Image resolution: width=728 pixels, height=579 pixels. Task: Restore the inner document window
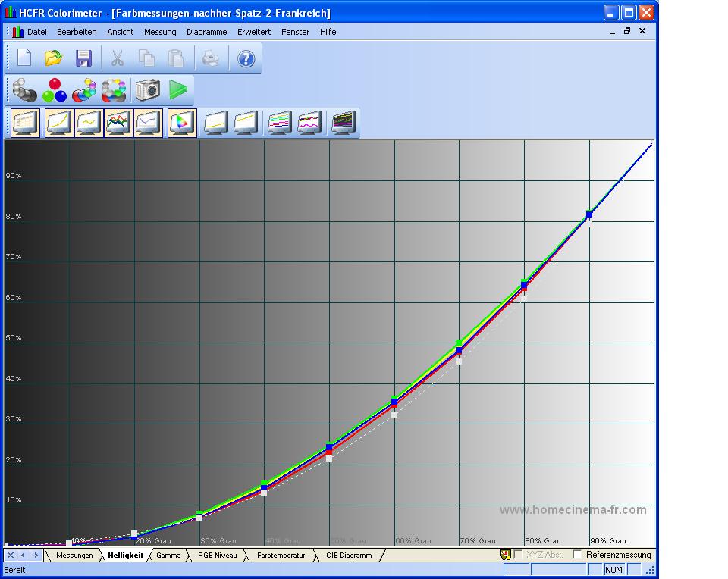pyautogui.click(x=627, y=31)
